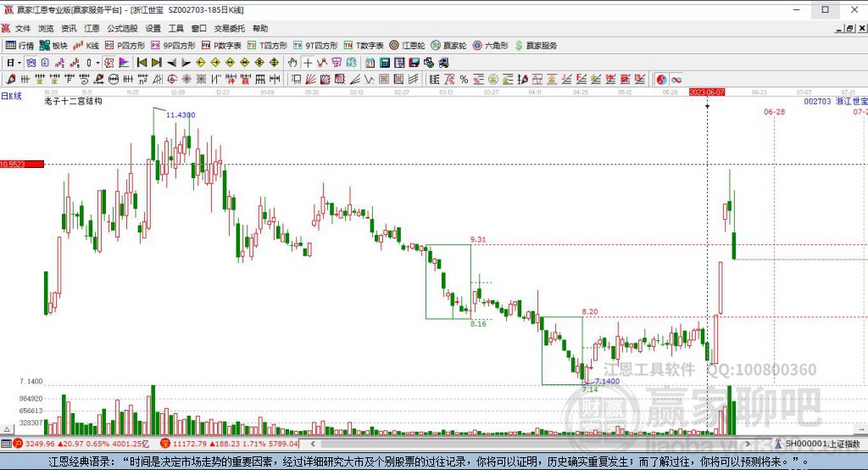Click the 老子十二宫结构 label
Screen dimensions: 868x470
[73, 101]
